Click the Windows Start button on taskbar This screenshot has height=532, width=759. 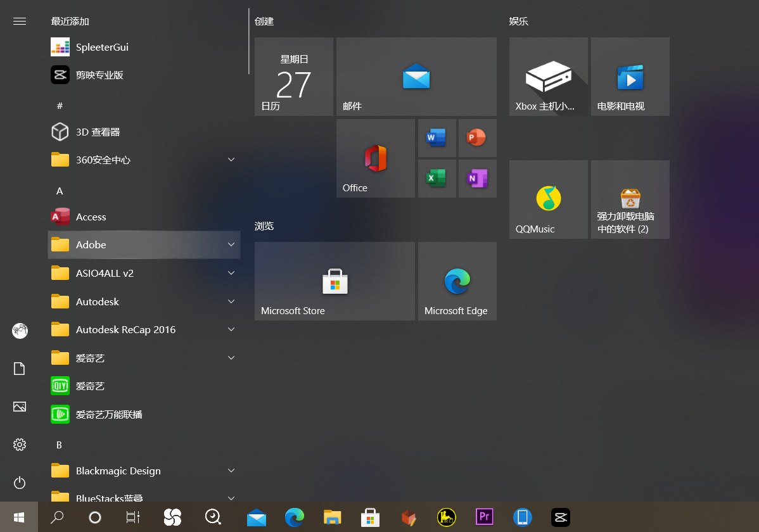19,517
